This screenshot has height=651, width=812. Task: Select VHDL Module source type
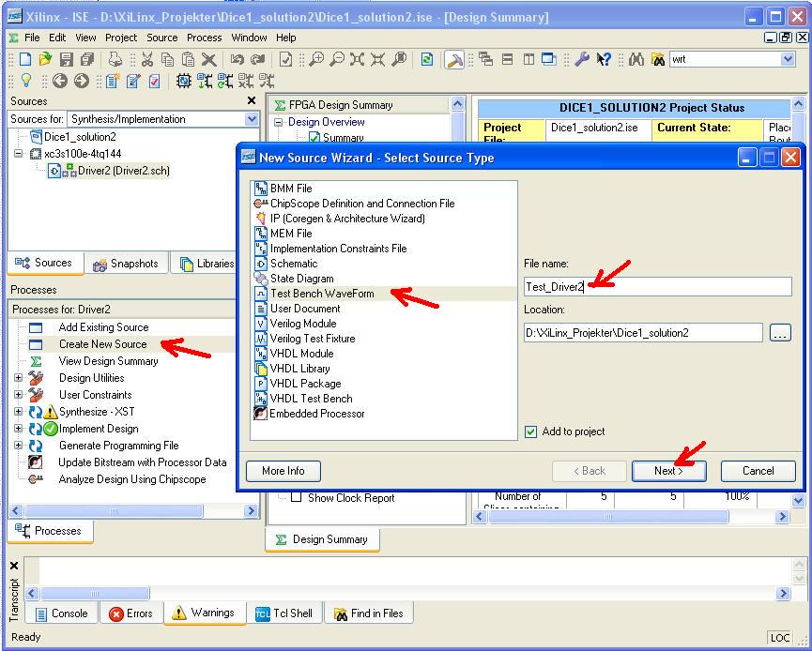[x=301, y=354]
